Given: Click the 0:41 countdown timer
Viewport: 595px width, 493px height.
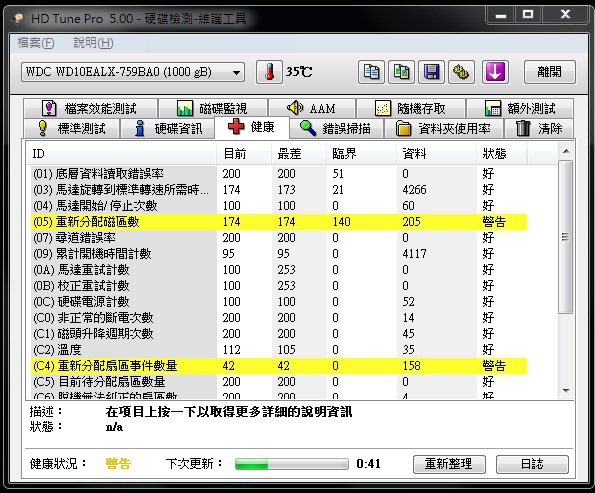Looking at the screenshot, I should coord(368,464).
